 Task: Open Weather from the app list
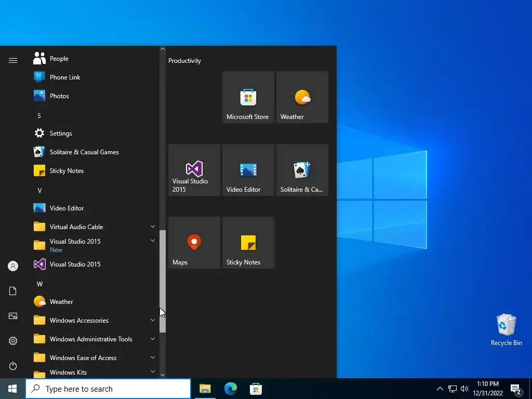pos(94,302)
